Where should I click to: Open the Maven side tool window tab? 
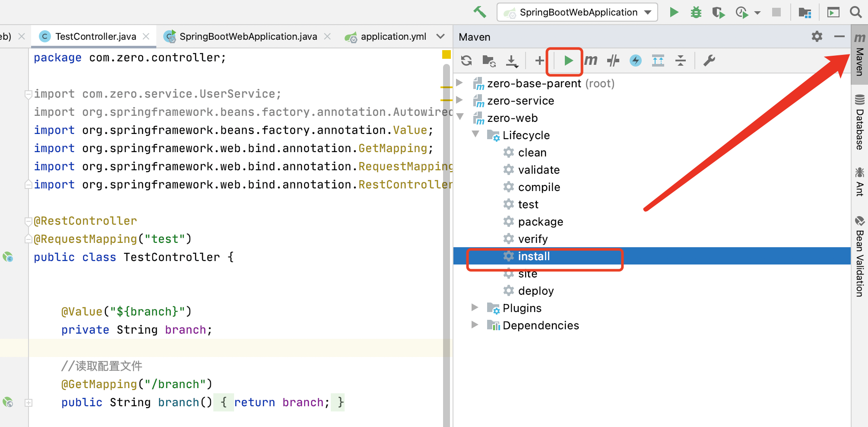point(859,54)
